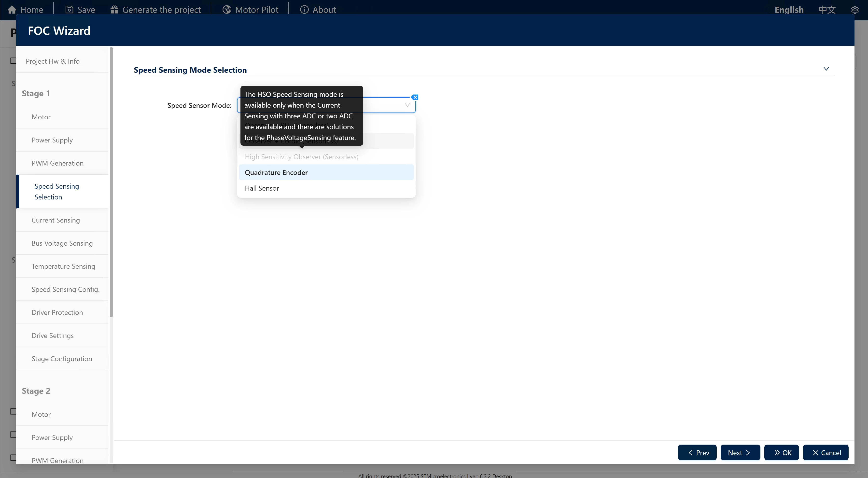Click the Speed Sensing Mode Selection title
This screenshot has height=478, width=868.
(190, 70)
